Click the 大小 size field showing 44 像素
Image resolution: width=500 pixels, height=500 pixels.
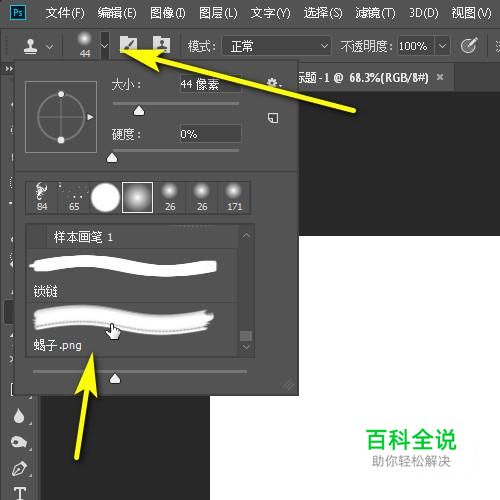coord(210,84)
